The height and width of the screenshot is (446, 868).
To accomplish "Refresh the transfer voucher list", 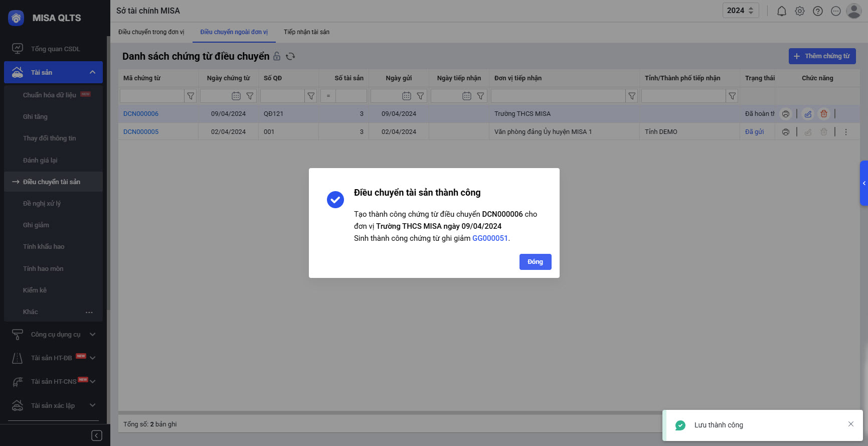I will 290,56.
